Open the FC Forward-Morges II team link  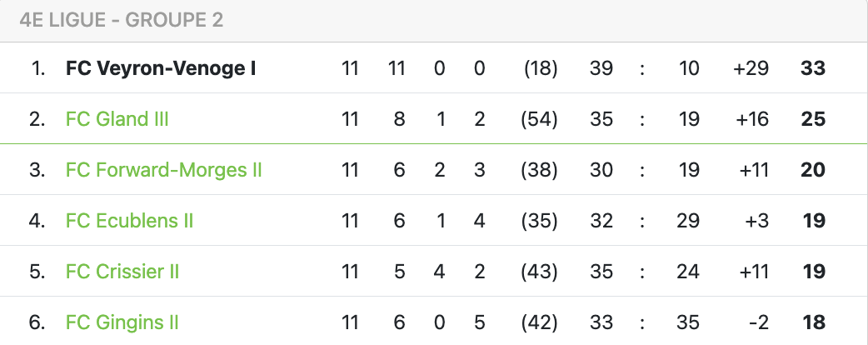[163, 170]
